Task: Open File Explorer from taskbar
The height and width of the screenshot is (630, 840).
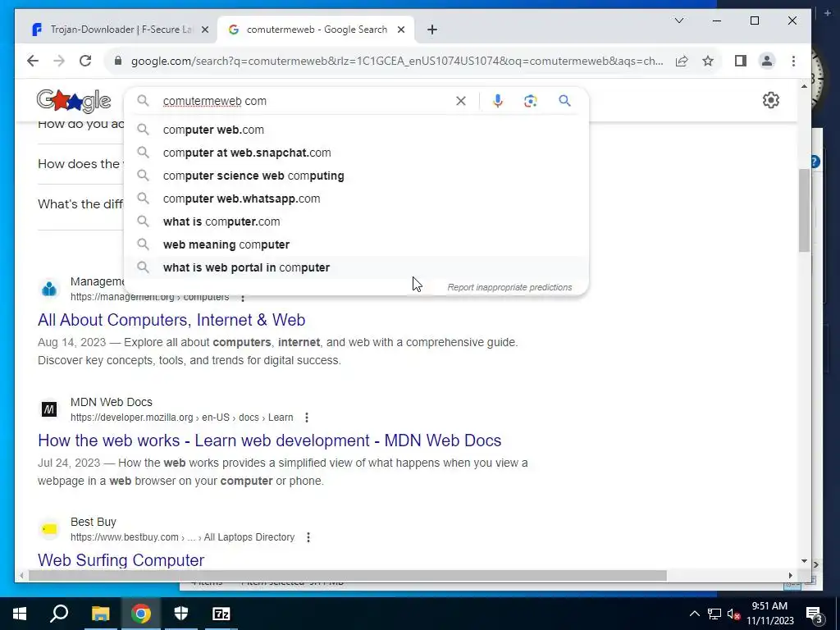Action: pos(100,614)
